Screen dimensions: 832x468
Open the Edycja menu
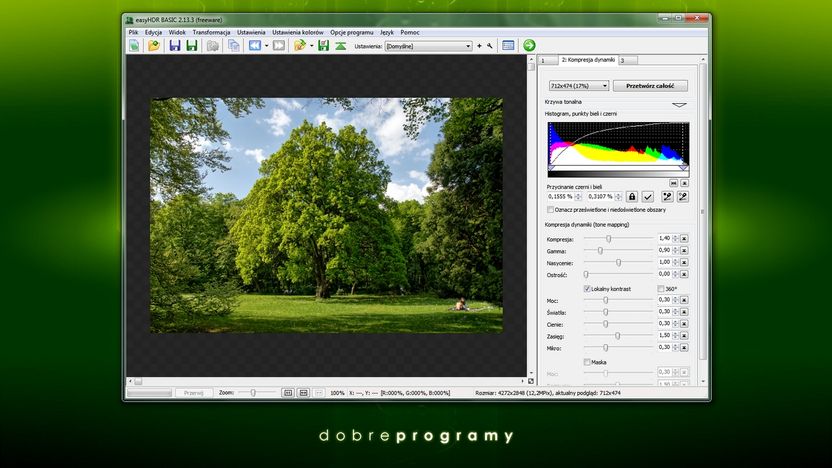tap(153, 32)
